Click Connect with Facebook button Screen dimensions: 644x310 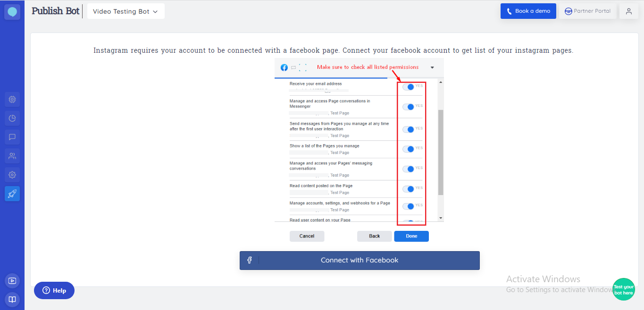(x=360, y=260)
